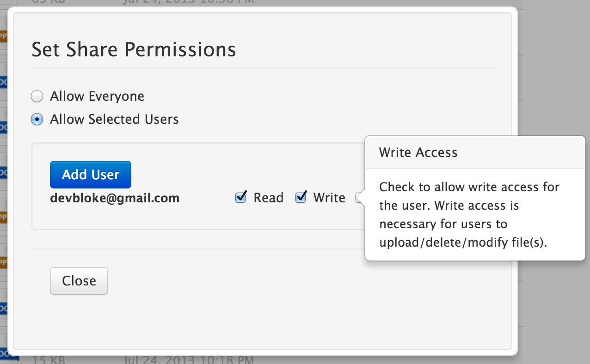Viewport: 590px width, 364px height.
Task: Click the tooltip's arrow pointer near Write
Action: 362,198
